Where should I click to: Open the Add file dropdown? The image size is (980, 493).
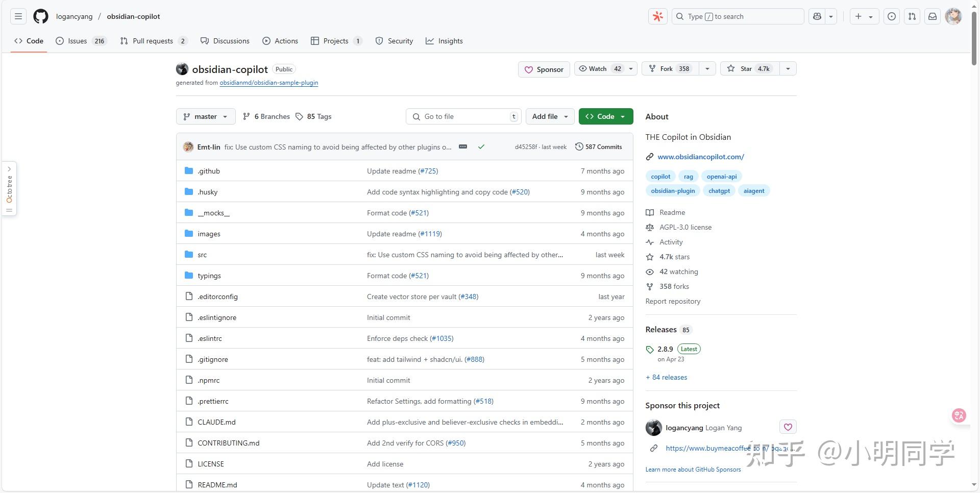click(x=550, y=116)
